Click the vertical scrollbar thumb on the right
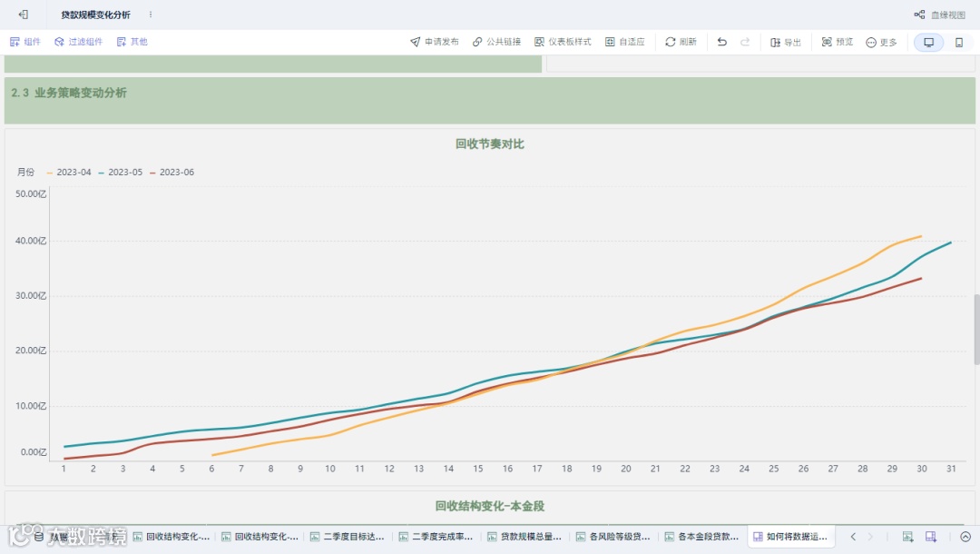 click(976, 329)
